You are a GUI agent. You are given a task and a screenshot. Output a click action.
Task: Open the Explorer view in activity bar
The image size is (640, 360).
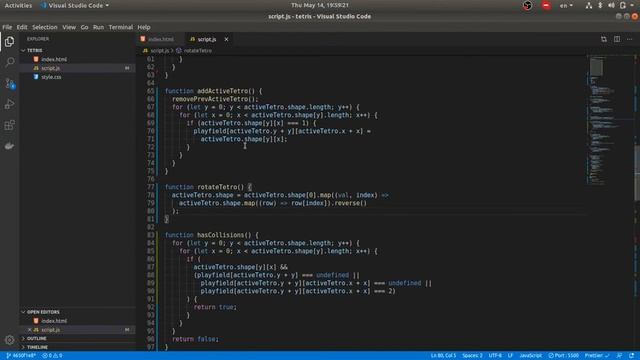pos(9,42)
